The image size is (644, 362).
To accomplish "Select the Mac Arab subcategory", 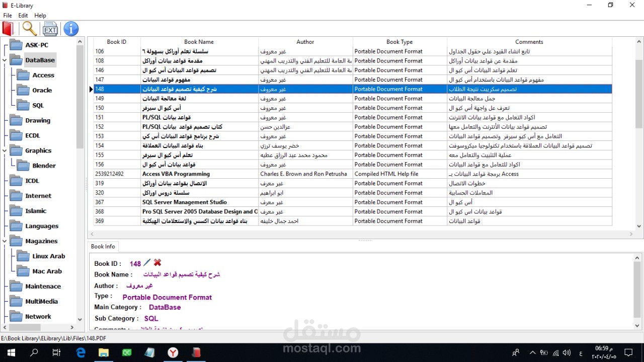I will point(47,271).
